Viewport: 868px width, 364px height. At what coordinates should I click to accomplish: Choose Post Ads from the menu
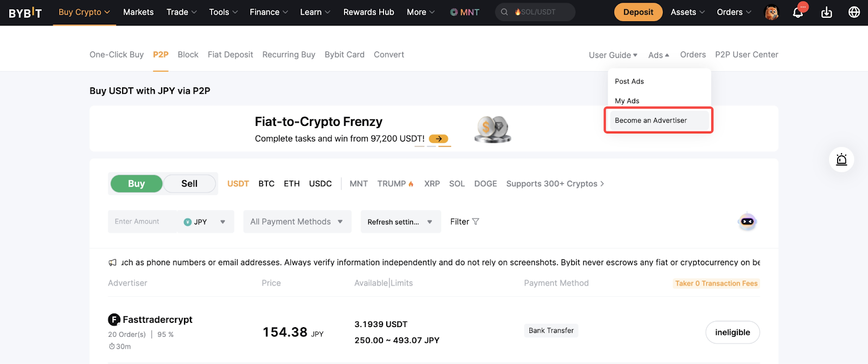coord(629,81)
